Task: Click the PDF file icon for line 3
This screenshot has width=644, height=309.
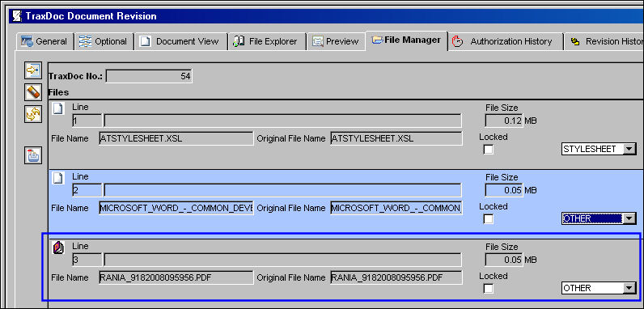Action: coord(59,248)
